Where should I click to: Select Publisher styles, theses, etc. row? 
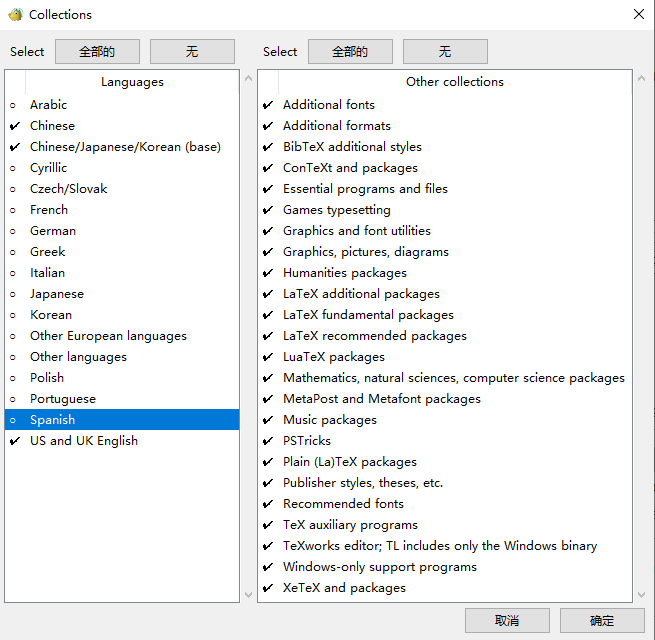(x=445, y=483)
